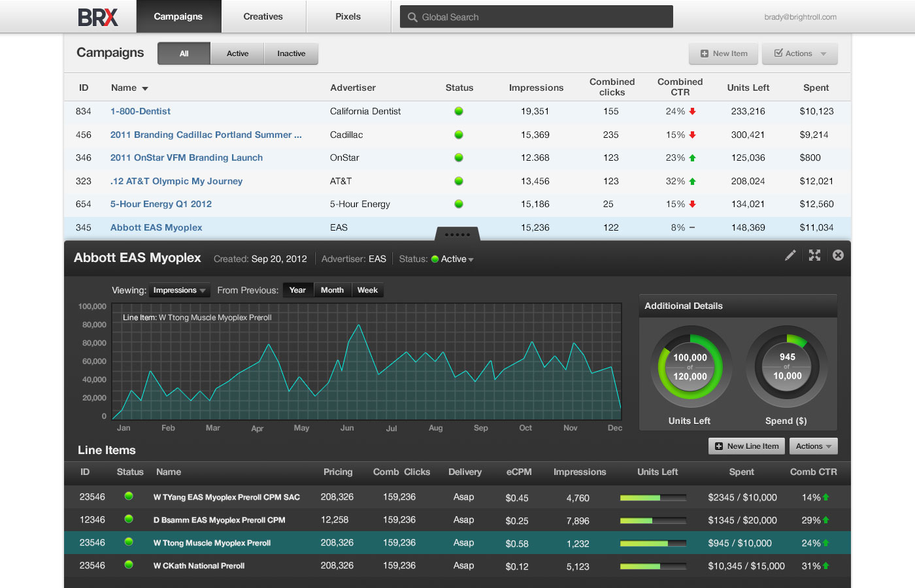The height and width of the screenshot is (588, 915).
Task: Click Units Left bar for D Bsamm row
Action: tap(653, 521)
